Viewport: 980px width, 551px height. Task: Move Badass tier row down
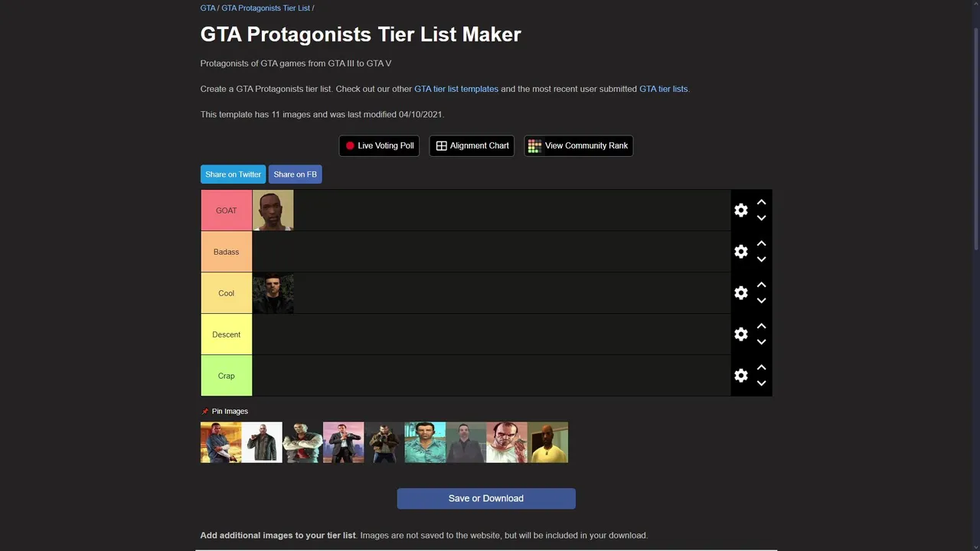[761, 259]
